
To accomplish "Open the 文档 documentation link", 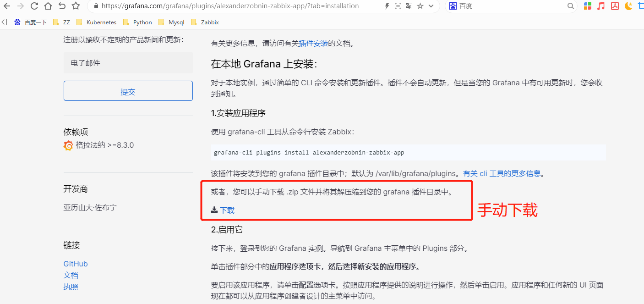I will pos(71,275).
